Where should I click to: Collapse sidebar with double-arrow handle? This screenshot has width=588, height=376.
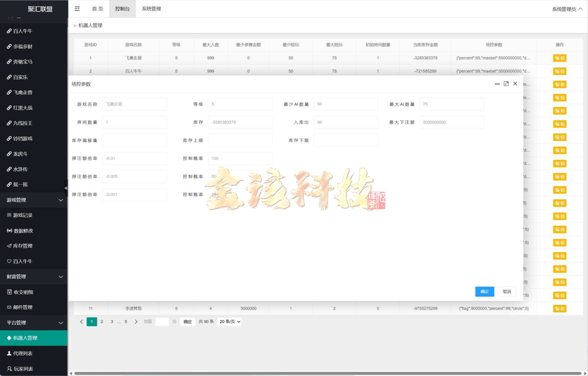point(66,188)
